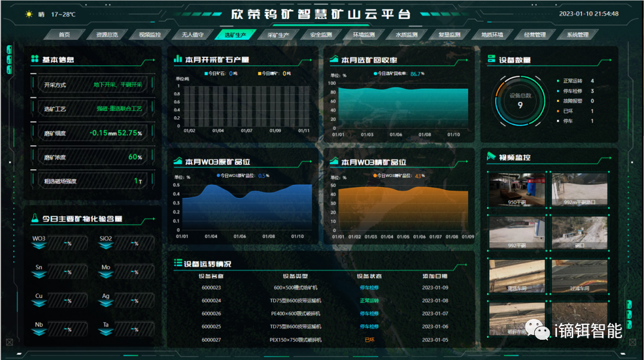Image resolution: width=644 pixels, height=360 pixels.
Task: Expand the Cu layered chevron indicator
Action: point(39,303)
